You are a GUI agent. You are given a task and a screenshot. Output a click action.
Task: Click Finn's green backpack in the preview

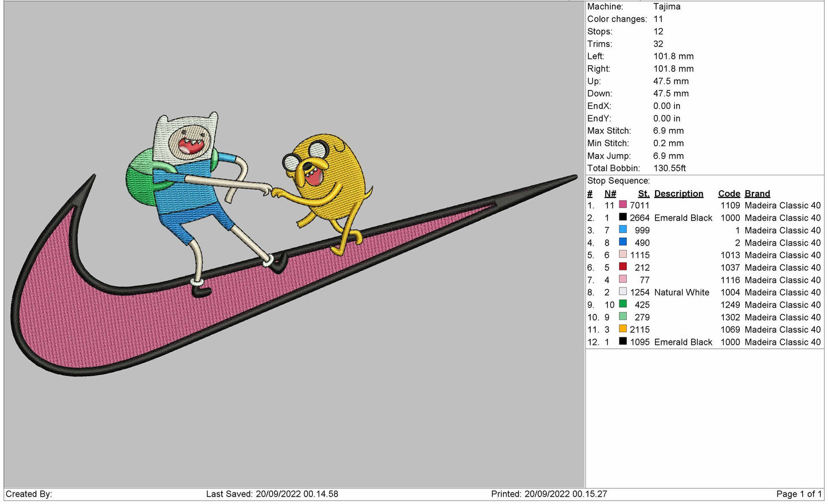[x=139, y=175]
